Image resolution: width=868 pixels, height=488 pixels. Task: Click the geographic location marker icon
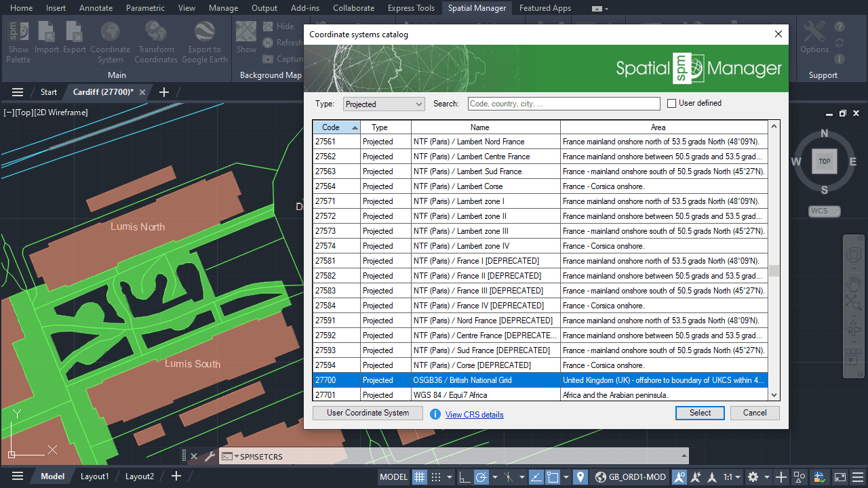point(580,476)
